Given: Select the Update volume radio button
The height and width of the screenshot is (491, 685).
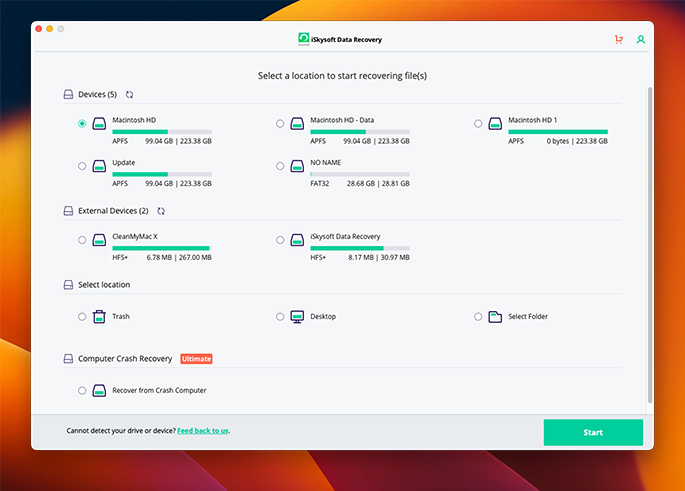Looking at the screenshot, I should [x=82, y=166].
